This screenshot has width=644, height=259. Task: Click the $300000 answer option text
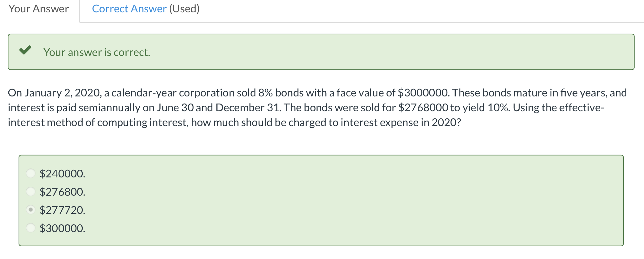point(63,228)
